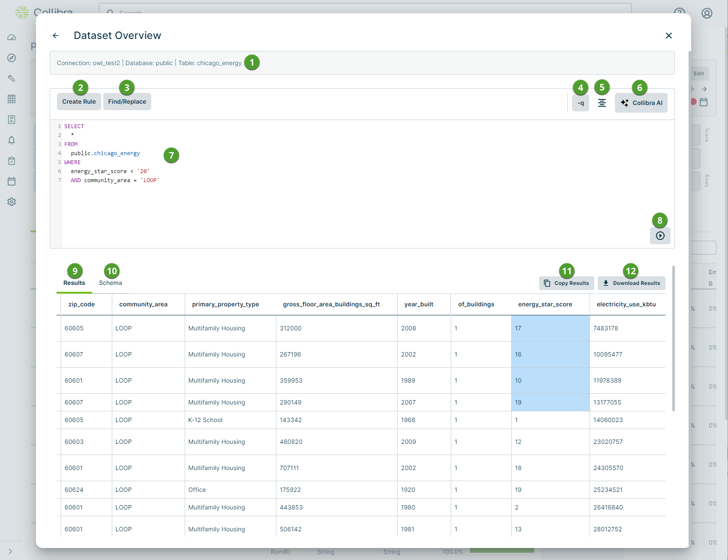Download the query results

(631, 283)
